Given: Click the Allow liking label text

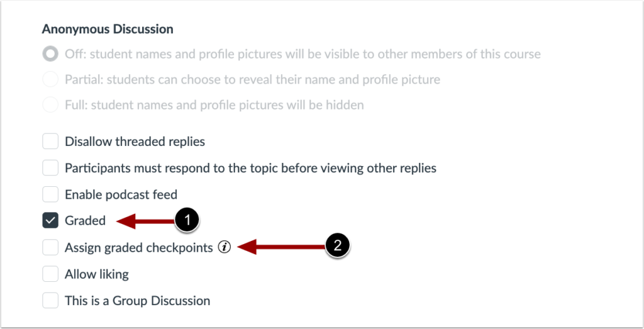Looking at the screenshot, I should pos(96,274).
